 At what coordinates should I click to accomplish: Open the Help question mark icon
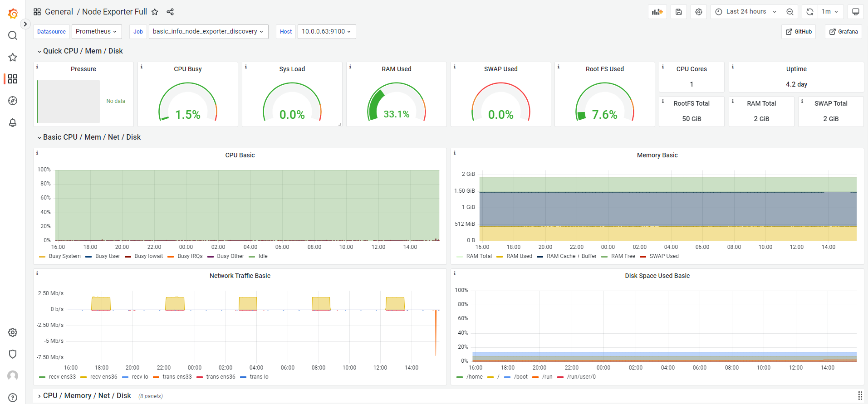[13, 398]
